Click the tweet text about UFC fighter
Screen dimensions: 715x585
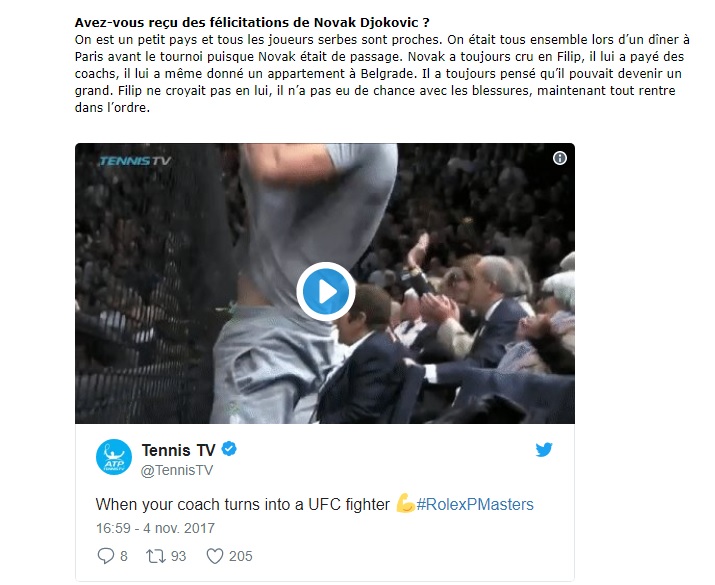(243, 504)
